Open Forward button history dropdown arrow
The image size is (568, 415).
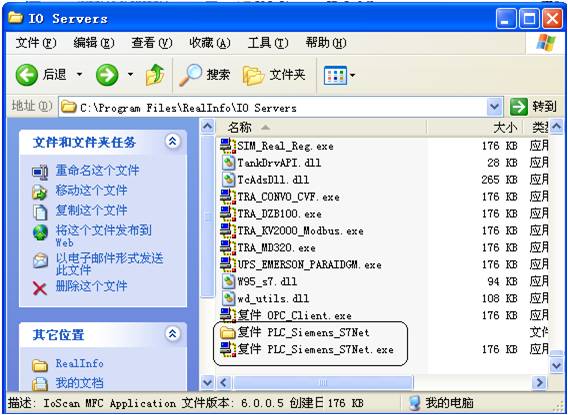point(130,75)
